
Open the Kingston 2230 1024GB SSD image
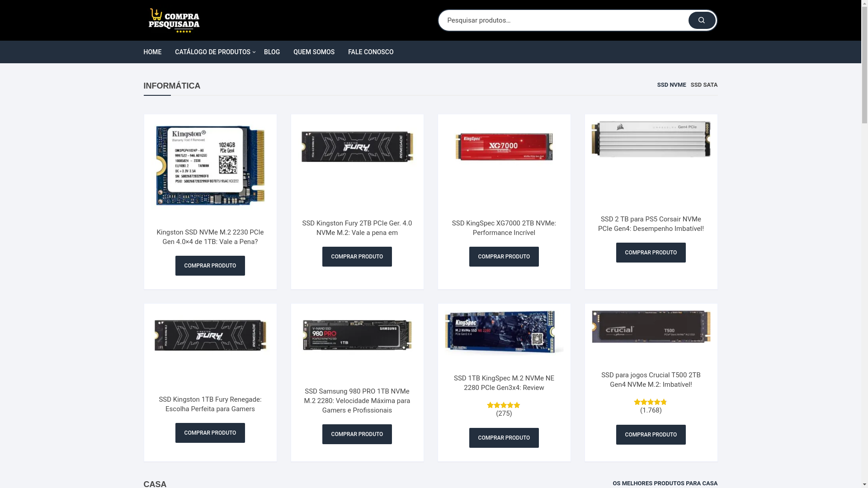point(210,165)
